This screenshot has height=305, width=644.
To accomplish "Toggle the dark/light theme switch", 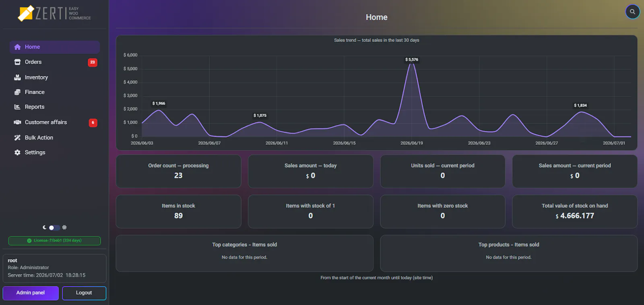I will tap(54, 227).
